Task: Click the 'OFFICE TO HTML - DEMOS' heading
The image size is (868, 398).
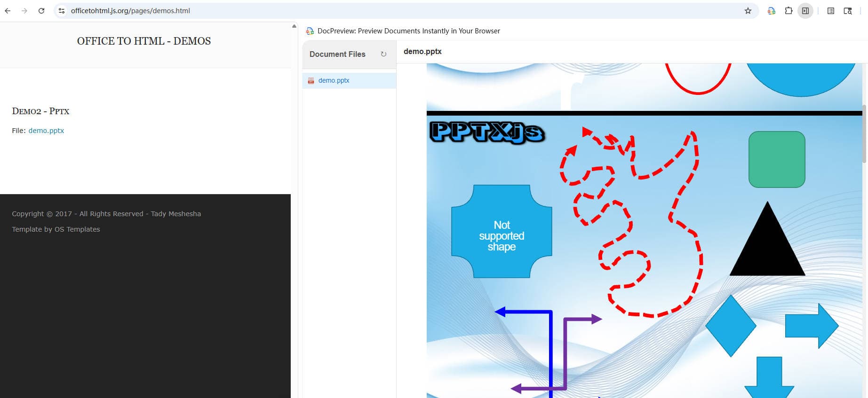Action: tap(144, 41)
